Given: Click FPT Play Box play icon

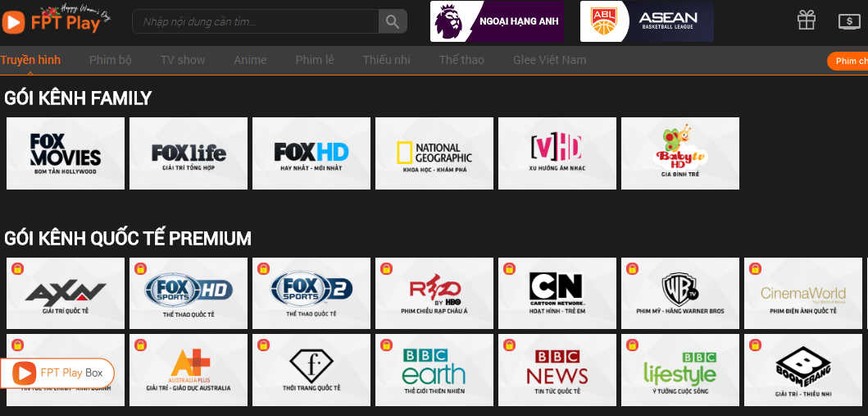Looking at the screenshot, I should [25, 373].
